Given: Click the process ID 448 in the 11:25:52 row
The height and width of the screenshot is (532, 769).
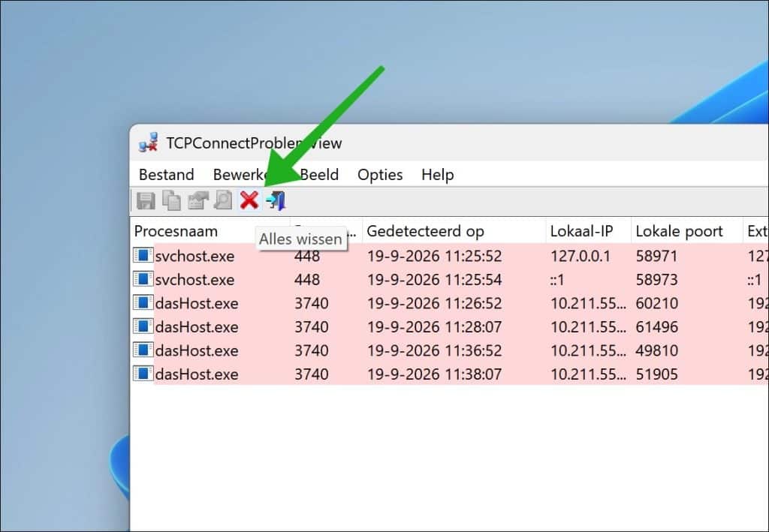Looking at the screenshot, I should [x=307, y=257].
